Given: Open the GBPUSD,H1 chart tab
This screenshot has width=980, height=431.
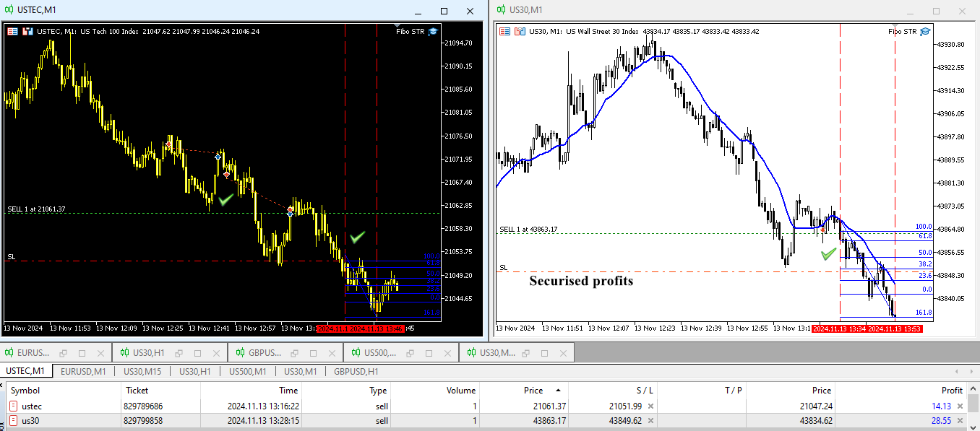Looking at the screenshot, I should [356, 372].
